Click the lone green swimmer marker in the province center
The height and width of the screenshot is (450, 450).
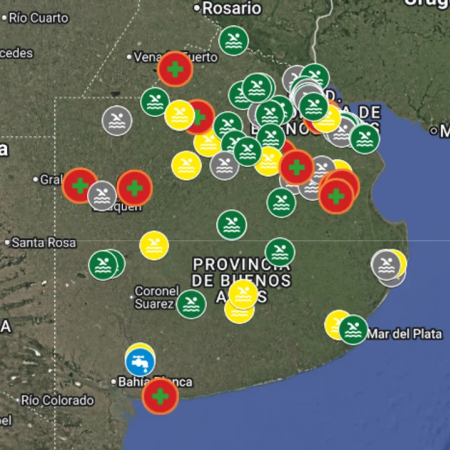232,225
